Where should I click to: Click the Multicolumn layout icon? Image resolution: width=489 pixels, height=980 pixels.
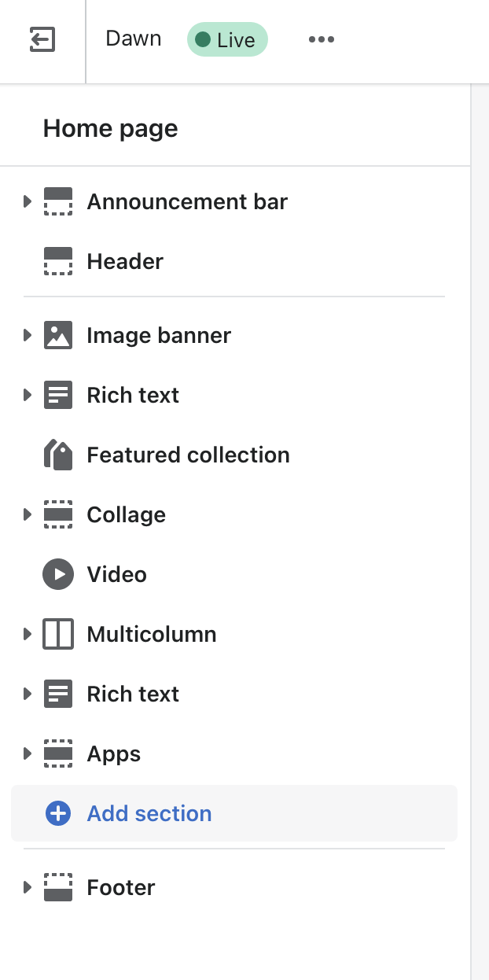(58, 634)
